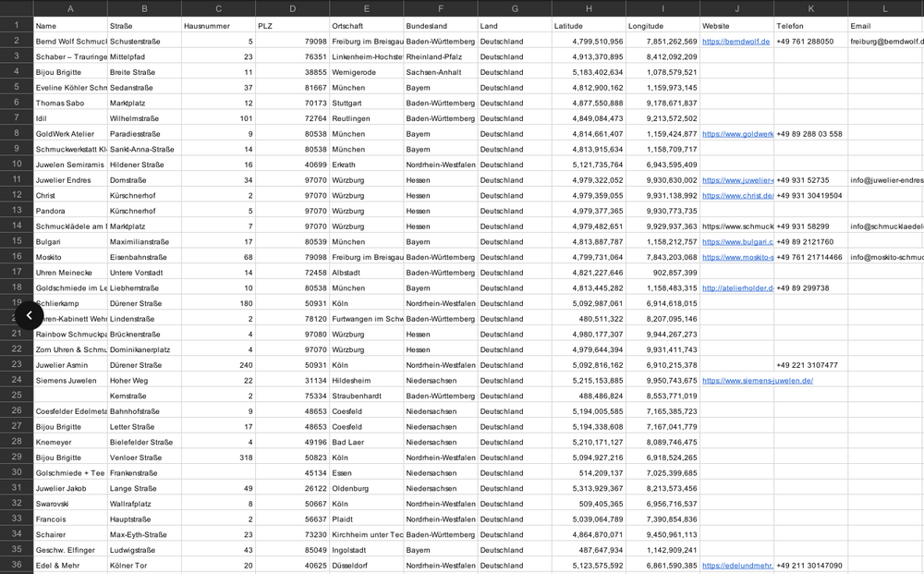Select the 'Pandora' name cell
This screenshot has width=924, height=574.
point(71,211)
